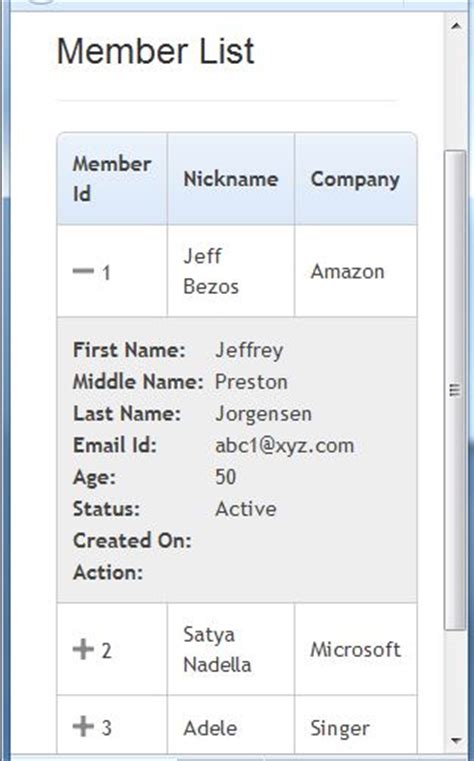Select the Adele nickname cell
474x761 pixels.
231,726
